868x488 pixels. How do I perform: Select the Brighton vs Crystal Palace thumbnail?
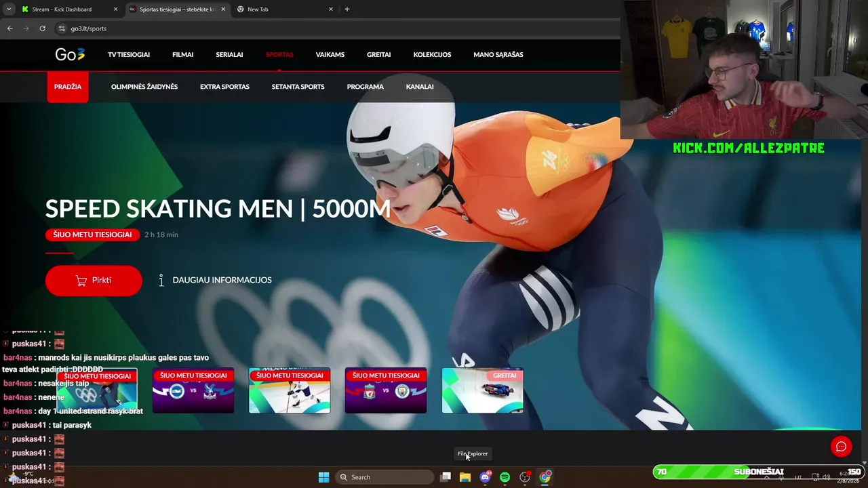193,390
